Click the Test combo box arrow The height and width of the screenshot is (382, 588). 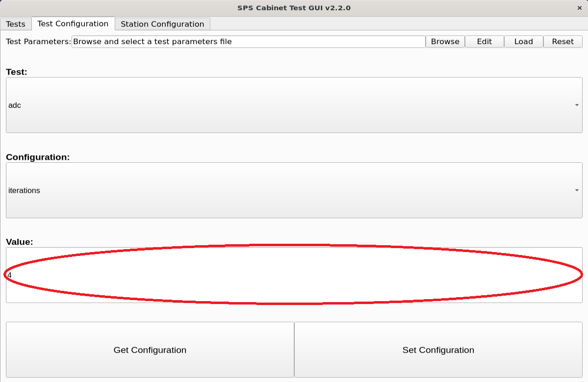coord(576,105)
